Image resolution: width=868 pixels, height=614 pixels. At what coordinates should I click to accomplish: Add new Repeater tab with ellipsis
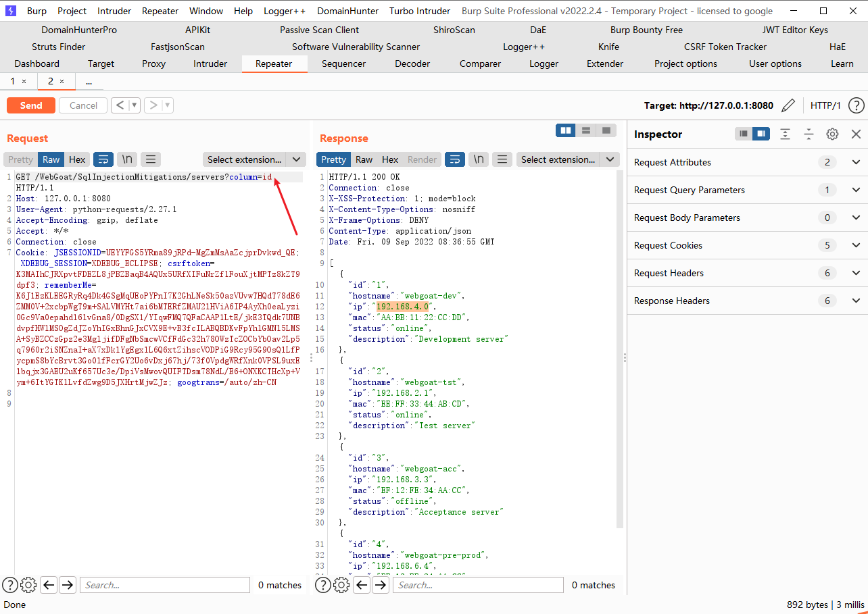point(89,81)
